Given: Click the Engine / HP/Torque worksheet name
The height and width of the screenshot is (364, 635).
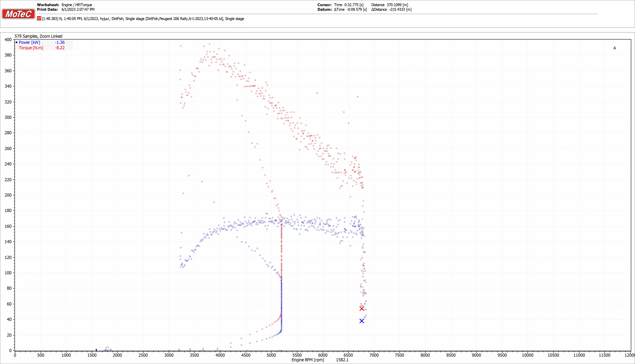Looking at the screenshot, I should pyautogui.click(x=77, y=5).
